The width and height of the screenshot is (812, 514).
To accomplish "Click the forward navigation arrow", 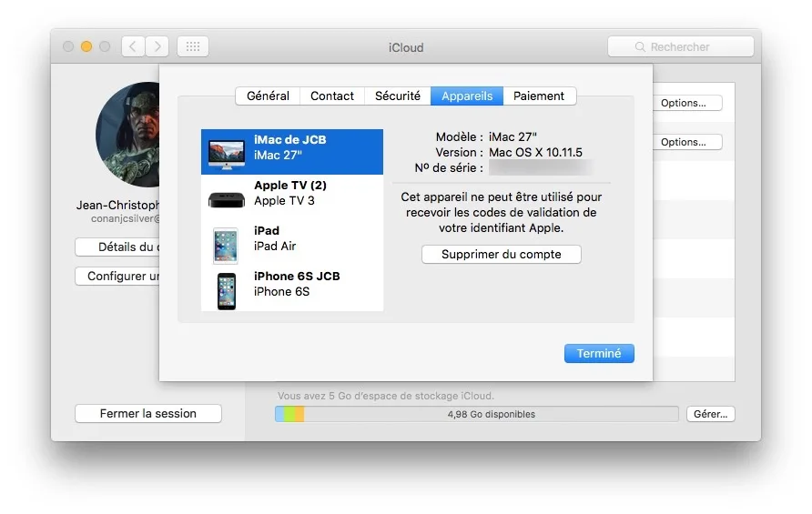I will (x=157, y=46).
